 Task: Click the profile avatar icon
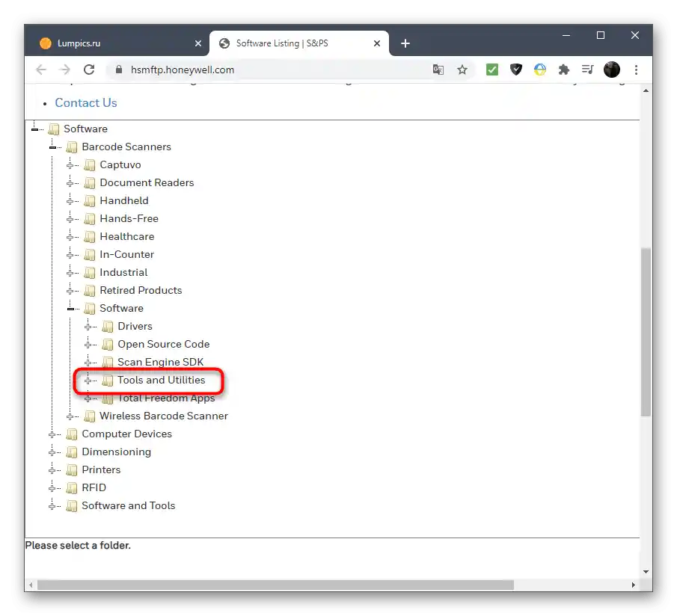[x=611, y=70]
